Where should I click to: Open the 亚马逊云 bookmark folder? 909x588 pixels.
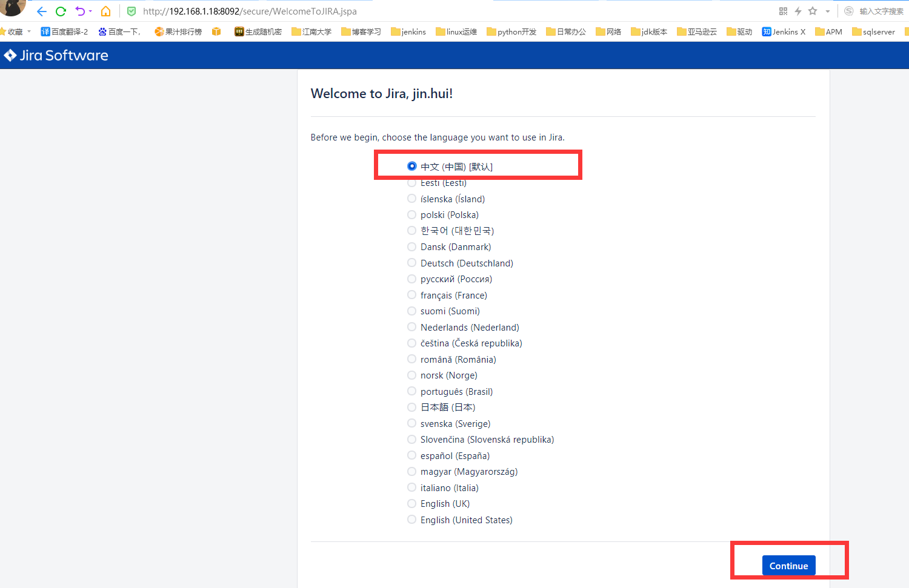(x=697, y=31)
